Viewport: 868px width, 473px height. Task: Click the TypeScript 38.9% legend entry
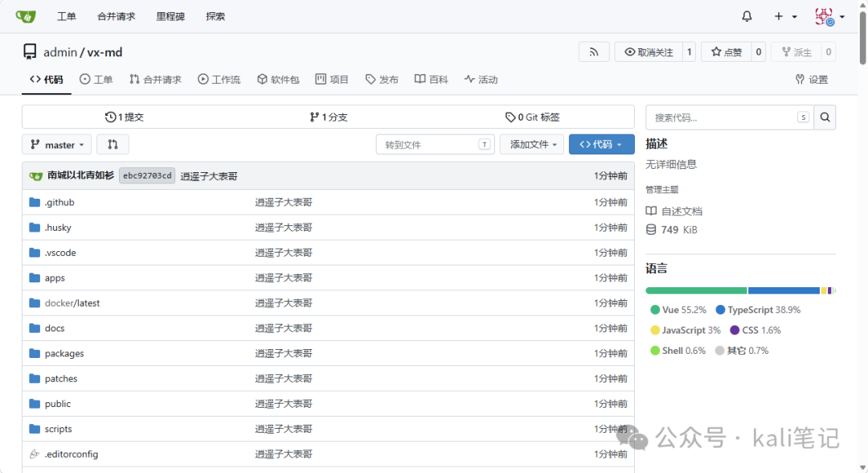click(x=759, y=310)
